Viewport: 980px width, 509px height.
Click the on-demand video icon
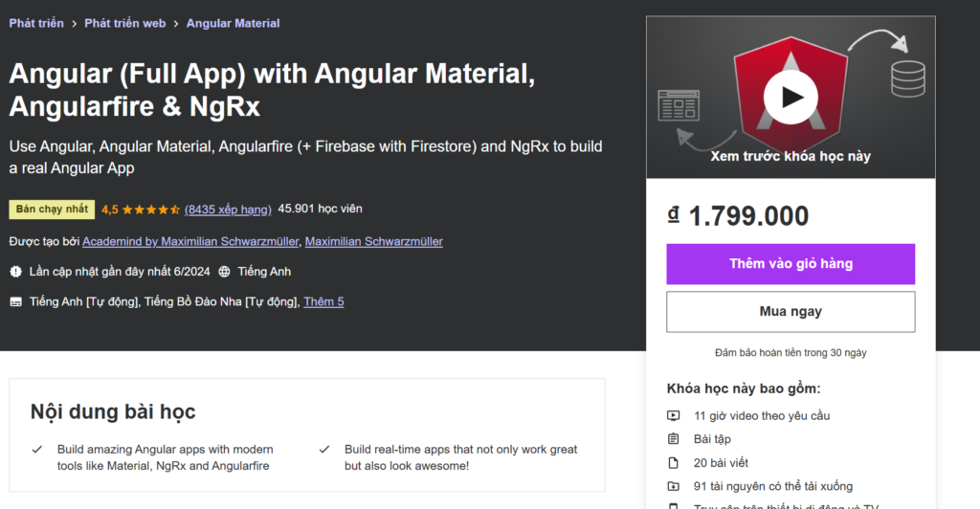(x=674, y=416)
